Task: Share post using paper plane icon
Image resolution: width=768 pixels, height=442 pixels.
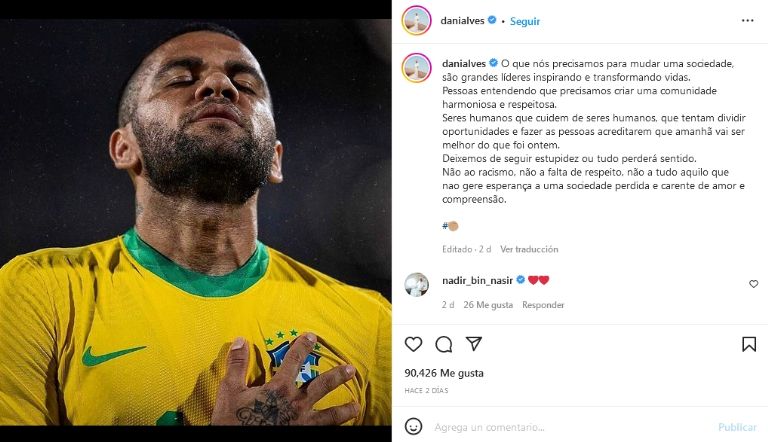Action: point(474,344)
